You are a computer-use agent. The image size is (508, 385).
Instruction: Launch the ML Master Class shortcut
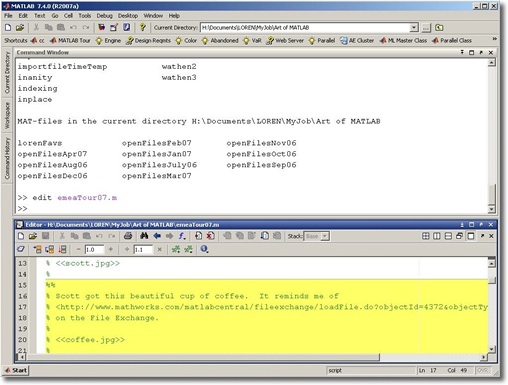pos(403,41)
